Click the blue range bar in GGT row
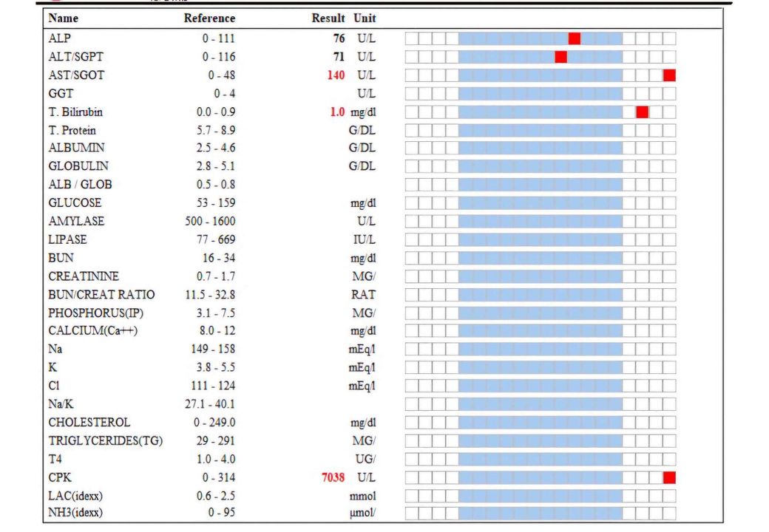This screenshot has width=769, height=532. coord(540,94)
